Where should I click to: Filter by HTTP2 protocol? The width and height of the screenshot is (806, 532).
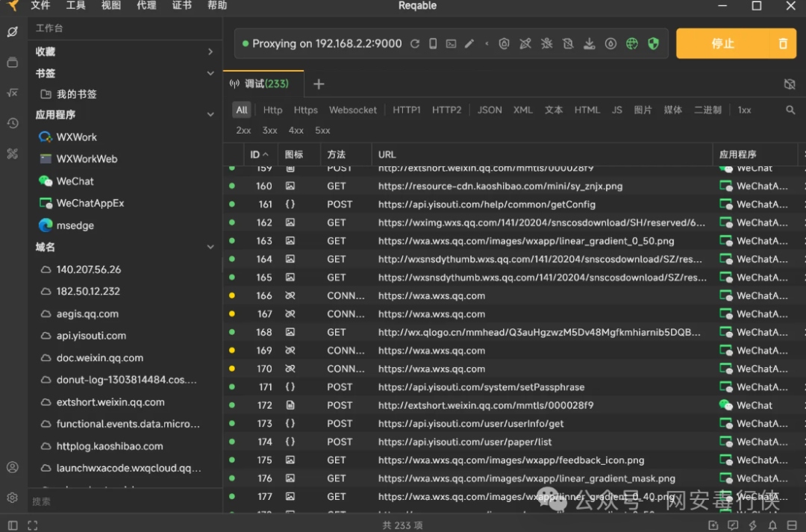point(446,110)
